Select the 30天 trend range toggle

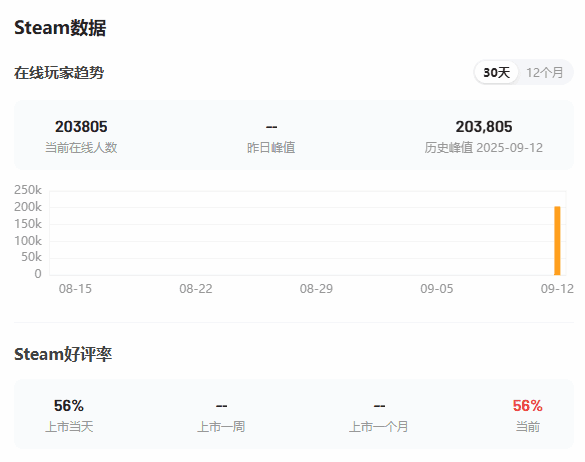[x=496, y=72]
